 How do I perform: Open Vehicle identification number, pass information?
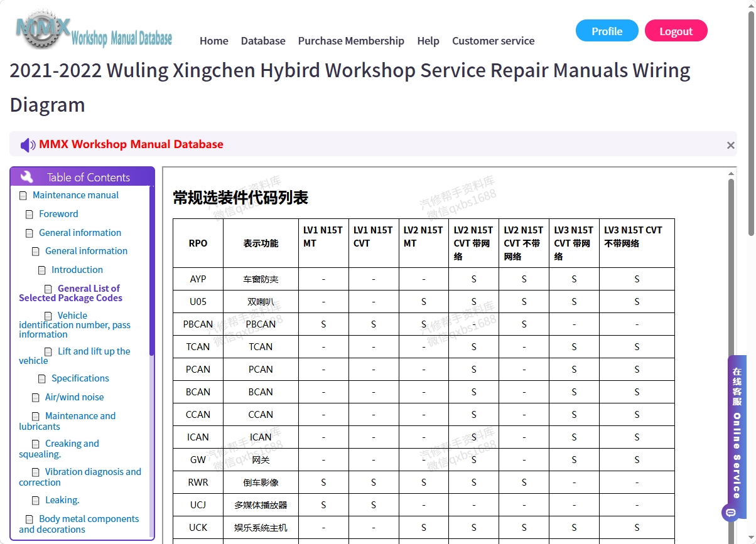(75, 325)
